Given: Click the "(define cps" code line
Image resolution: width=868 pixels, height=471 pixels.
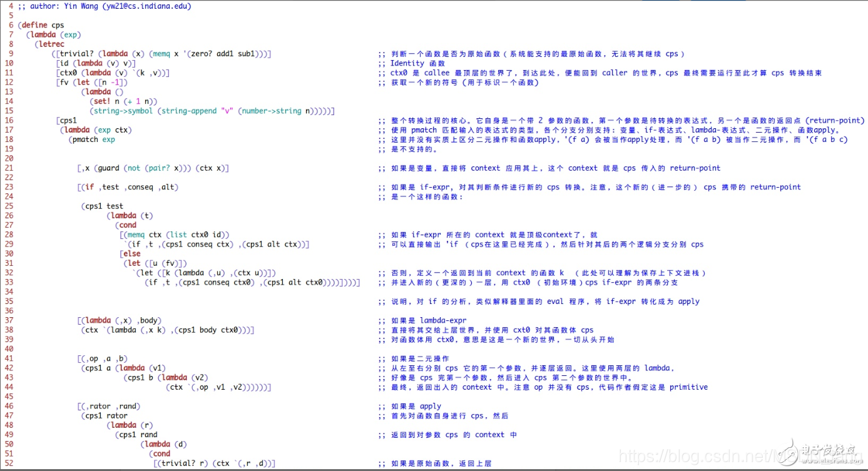Looking at the screenshot, I should tap(41, 26).
